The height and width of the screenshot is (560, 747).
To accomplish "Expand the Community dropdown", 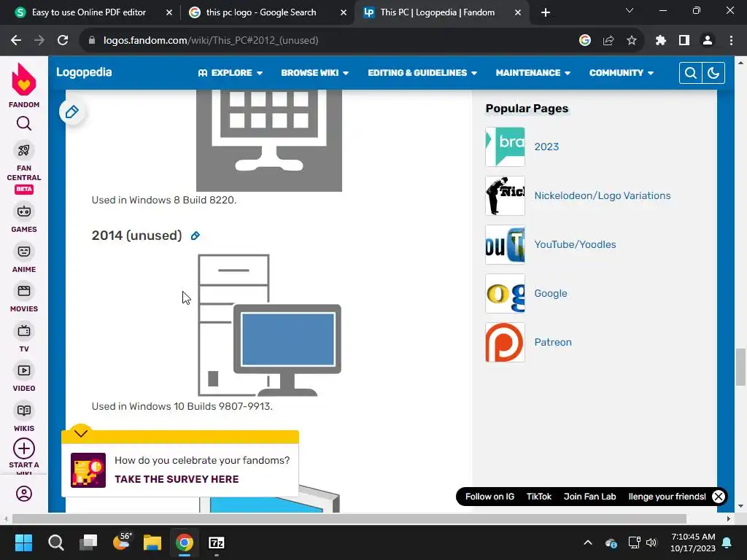I will pos(622,73).
